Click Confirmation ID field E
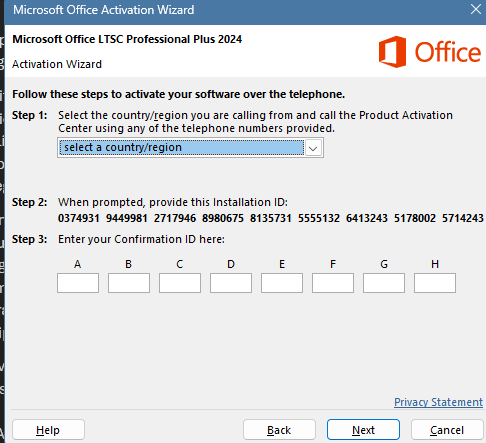Screen dimensions: 486x443 tap(282, 283)
